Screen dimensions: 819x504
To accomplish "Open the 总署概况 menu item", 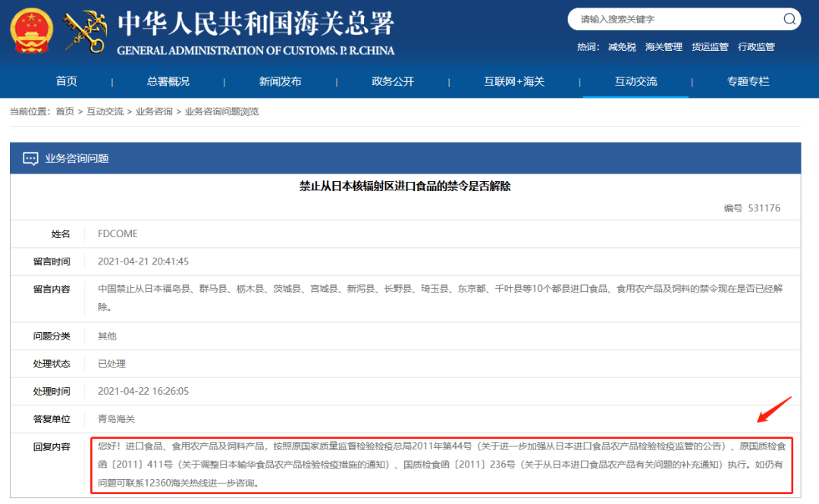I will (168, 81).
